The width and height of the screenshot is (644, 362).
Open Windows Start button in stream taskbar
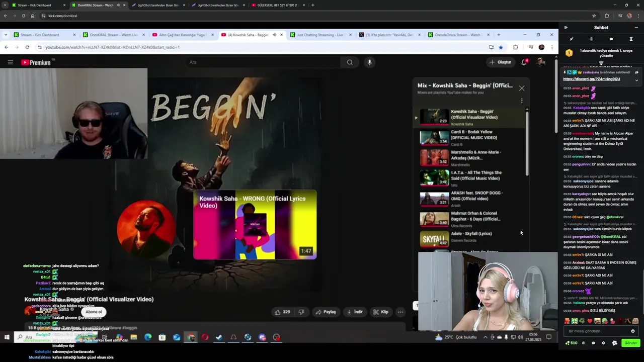(7, 337)
